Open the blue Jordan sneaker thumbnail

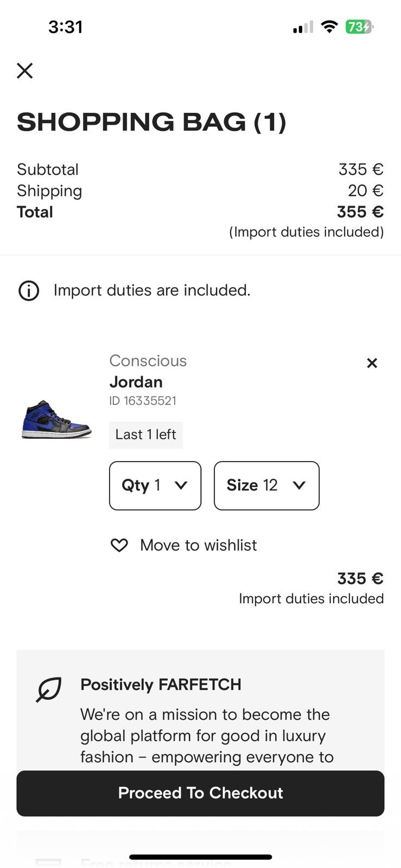click(x=56, y=419)
